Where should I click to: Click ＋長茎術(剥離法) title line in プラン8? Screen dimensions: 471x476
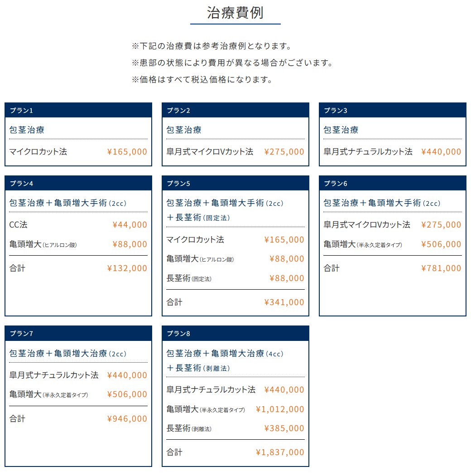point(198,368)
